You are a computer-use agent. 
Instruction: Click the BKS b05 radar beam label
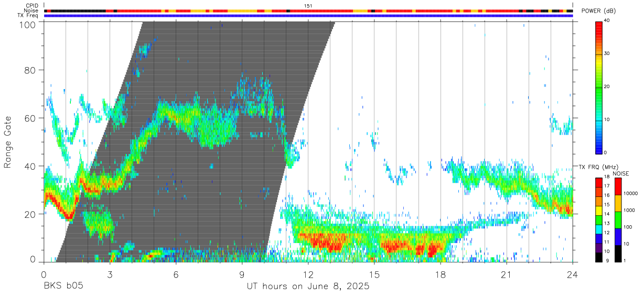tap(63, 287)
